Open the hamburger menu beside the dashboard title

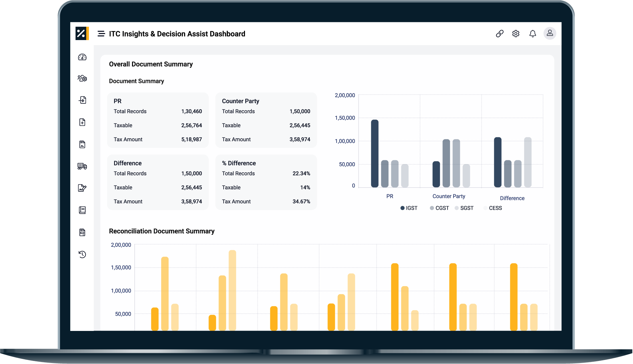click(101, 34)
